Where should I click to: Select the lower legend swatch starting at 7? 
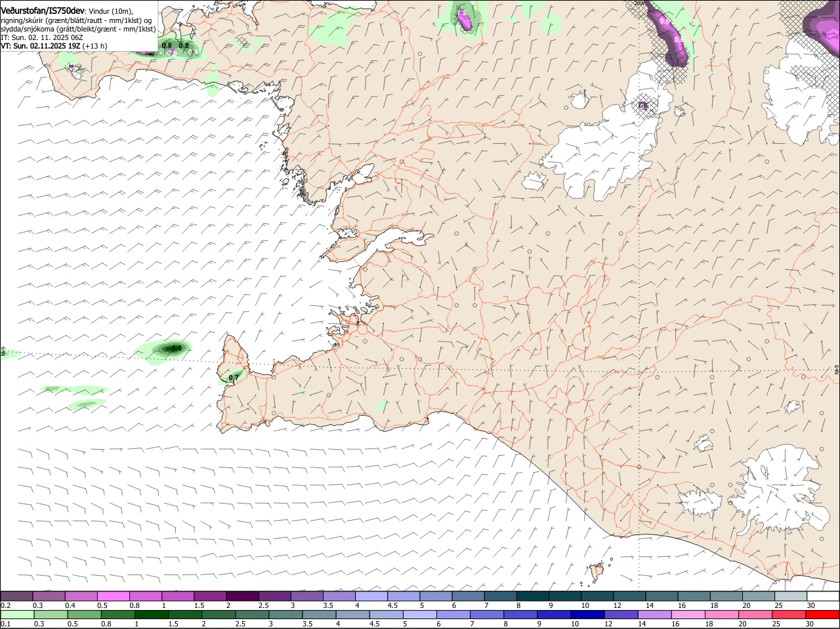click(x=488, y=615)
